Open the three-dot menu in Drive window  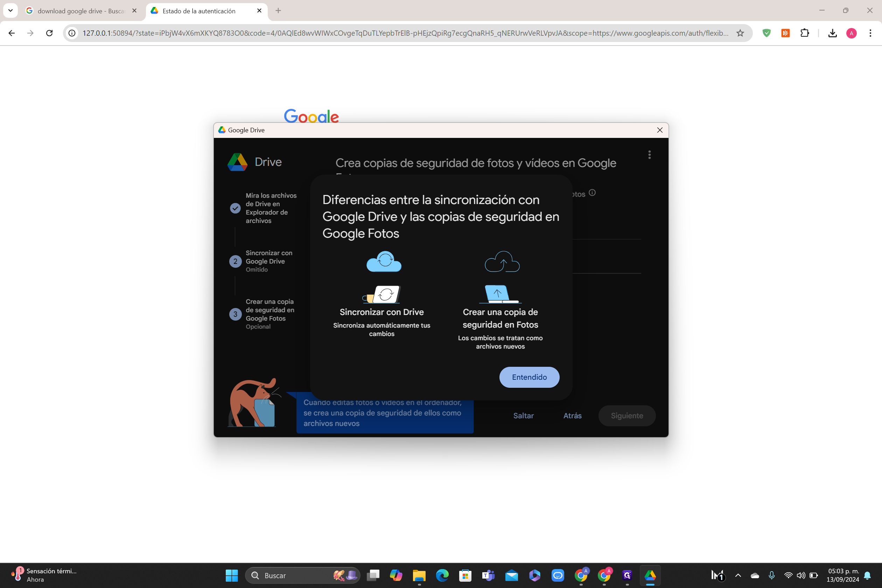[x=649, y=154]
